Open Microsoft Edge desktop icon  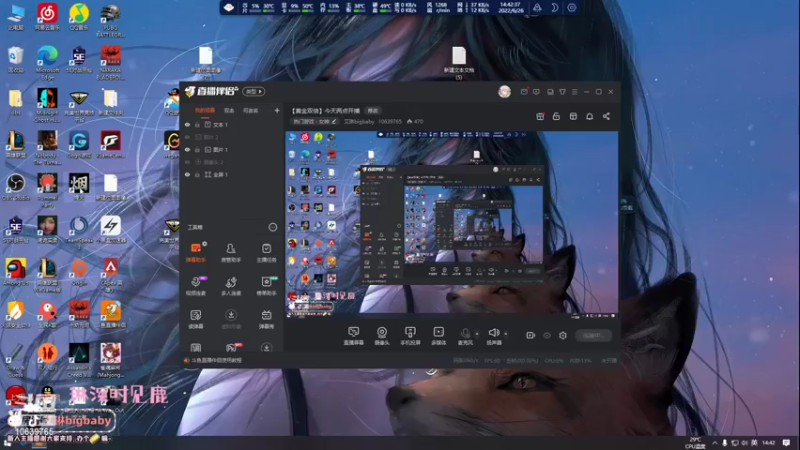(x=47, y=63)
